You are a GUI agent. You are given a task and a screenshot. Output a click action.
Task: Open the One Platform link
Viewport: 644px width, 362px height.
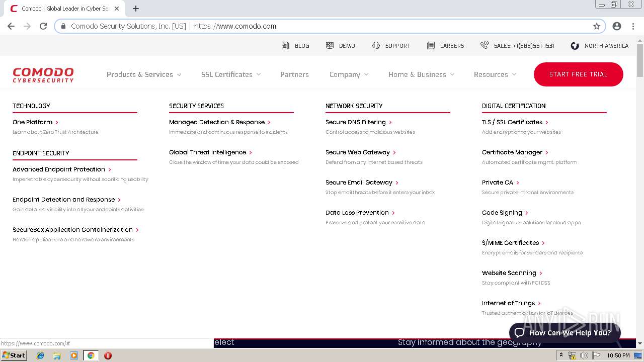[x=33, y=122]
